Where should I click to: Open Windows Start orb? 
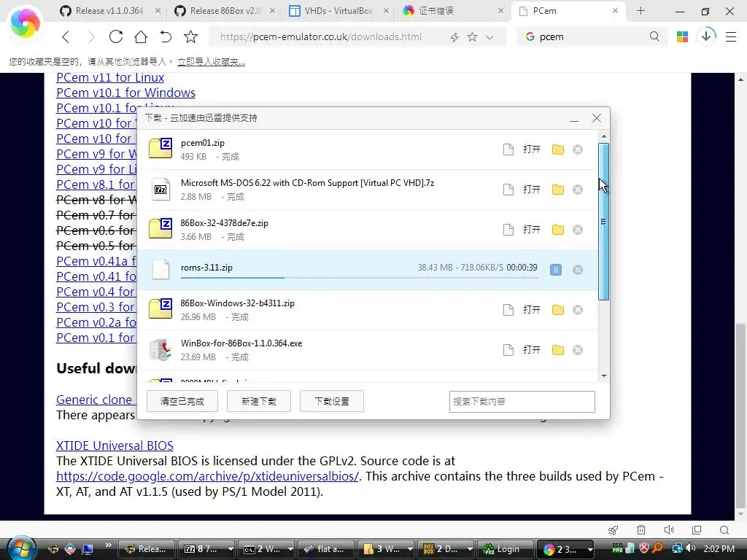pyautogui.click(x=21, y=548)
